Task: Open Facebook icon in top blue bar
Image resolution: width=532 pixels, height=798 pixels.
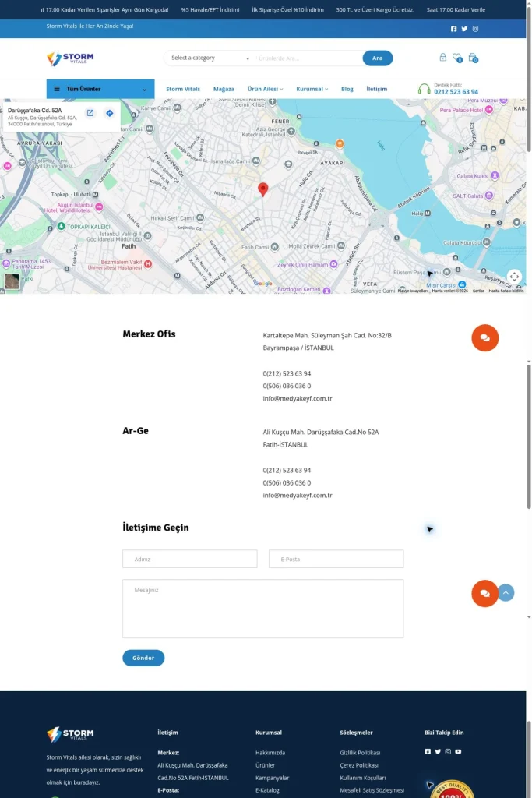Action: pyautogui.click(x=453, y=29)
